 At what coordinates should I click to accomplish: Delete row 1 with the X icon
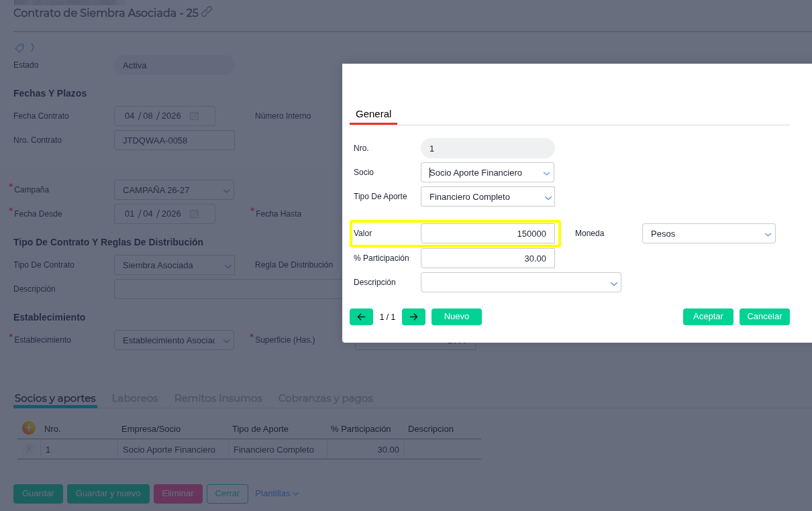click(29, 449)
